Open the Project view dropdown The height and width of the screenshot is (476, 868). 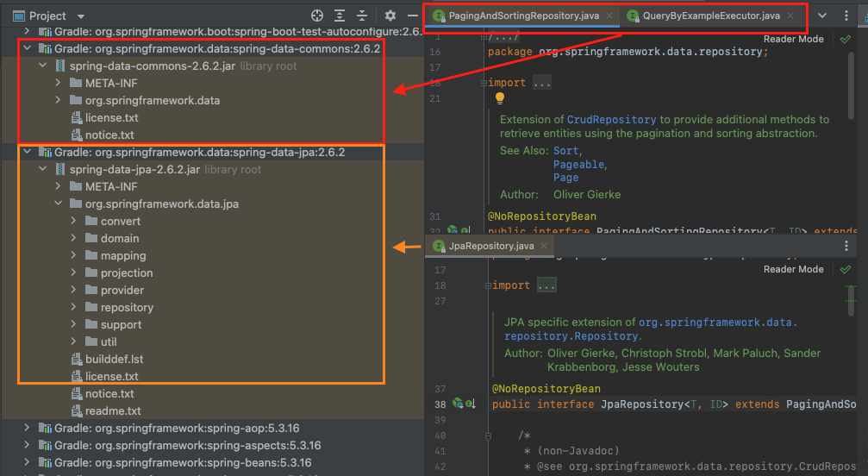[81, 16]
